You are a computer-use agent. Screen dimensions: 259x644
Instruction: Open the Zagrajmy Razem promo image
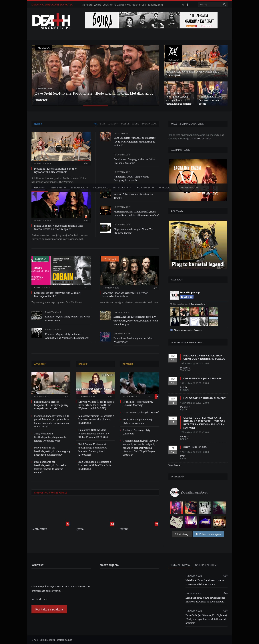[x=198, y=180]
